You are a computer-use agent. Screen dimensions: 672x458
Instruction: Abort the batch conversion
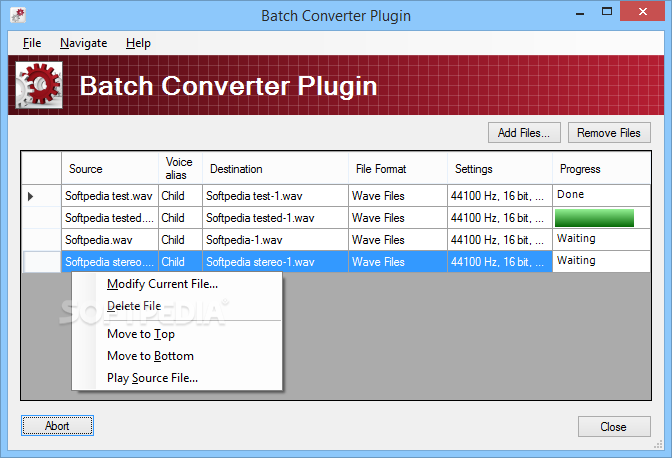click(x=57, y=425)
